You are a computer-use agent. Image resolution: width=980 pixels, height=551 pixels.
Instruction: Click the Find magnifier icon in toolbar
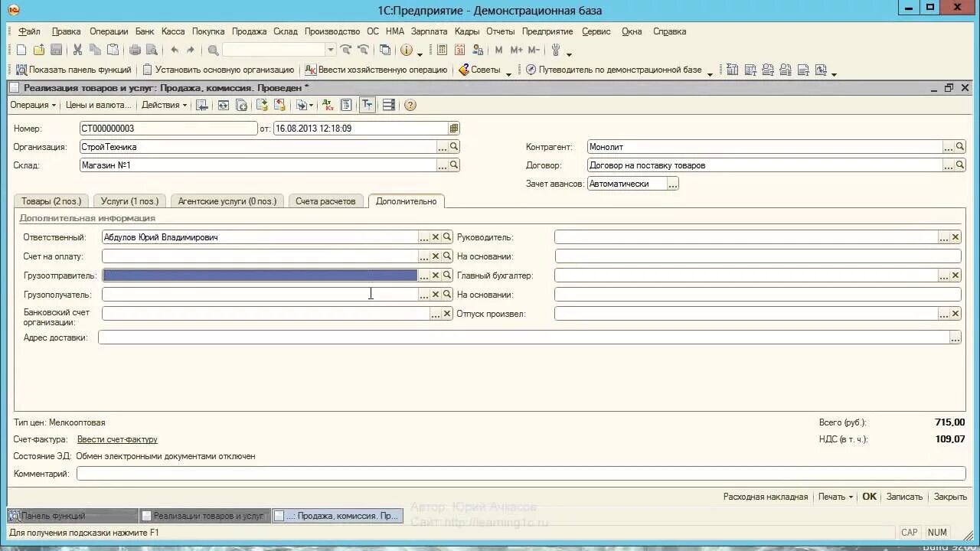click(x=213, y=50)
